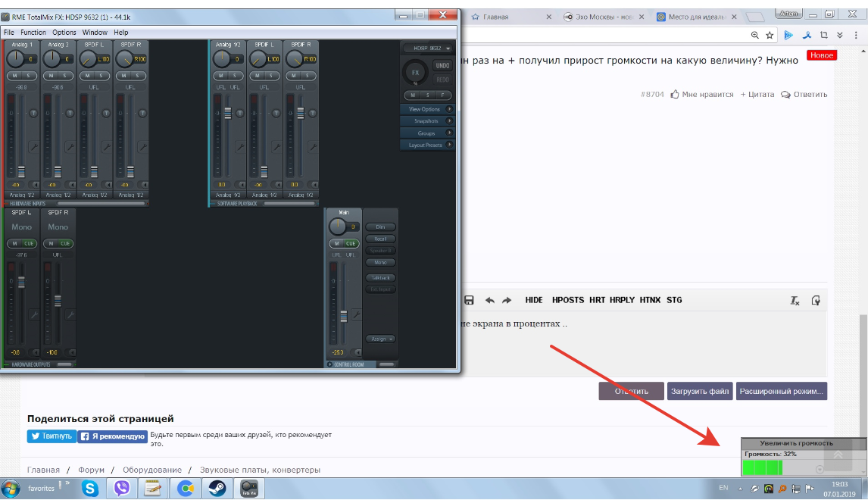Click the Talkback button in Control Room
868x500 pixels.
tap(380, 278)
